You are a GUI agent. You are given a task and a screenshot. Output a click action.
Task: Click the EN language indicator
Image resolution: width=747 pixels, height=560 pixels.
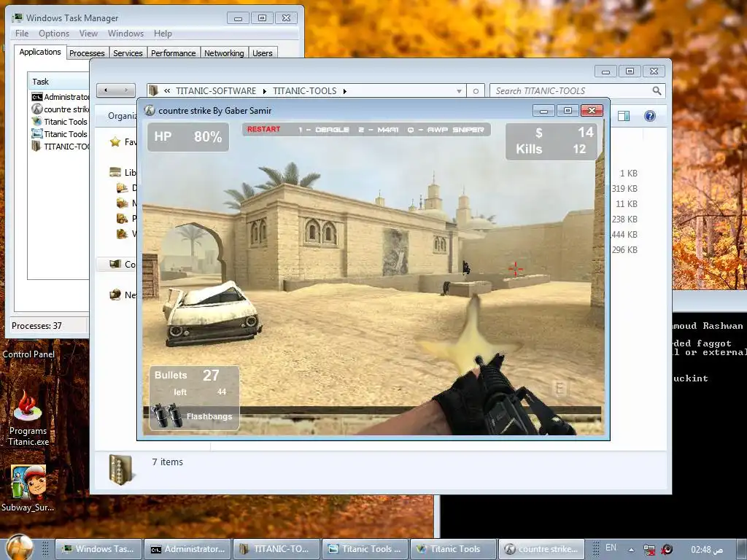point(611,548)
